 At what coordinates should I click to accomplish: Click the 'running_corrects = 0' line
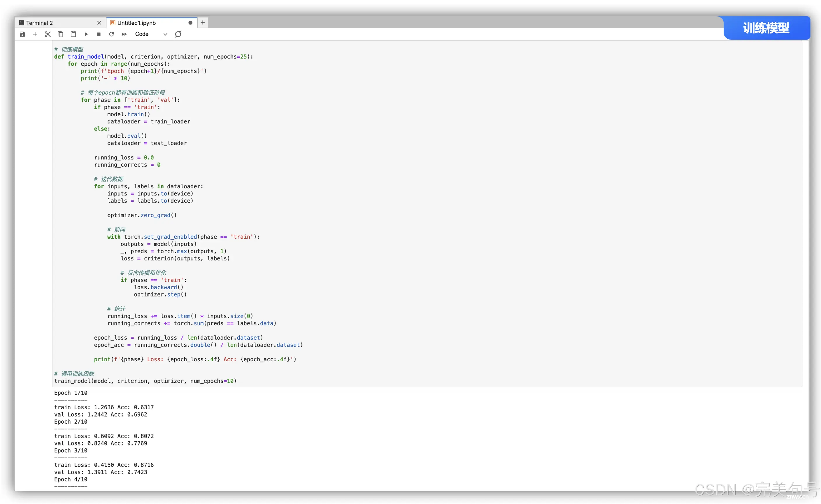pos(127,165)
